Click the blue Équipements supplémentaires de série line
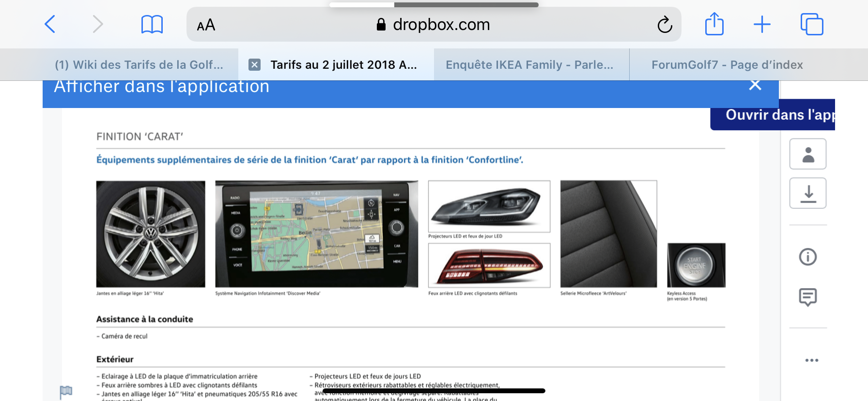This screenshot has height=401, width=868. [x=310, y=160]
